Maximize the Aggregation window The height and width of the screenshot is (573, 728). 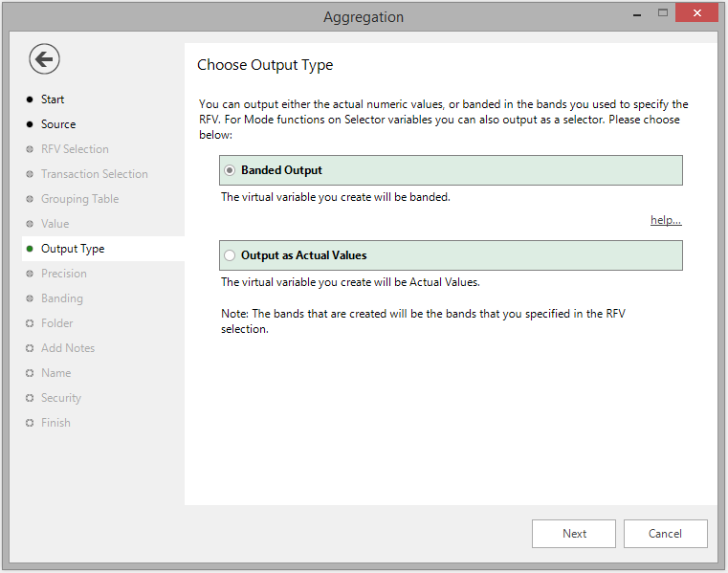[663, 13]
